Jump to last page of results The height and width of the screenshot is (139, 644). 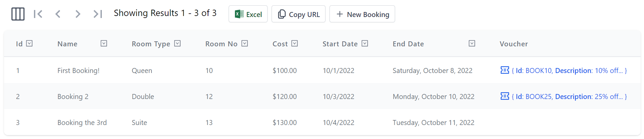tap(98, 14)
